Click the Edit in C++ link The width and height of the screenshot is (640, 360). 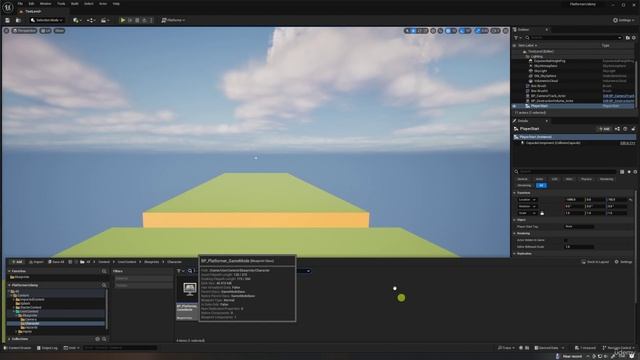[x=627, y=143]
